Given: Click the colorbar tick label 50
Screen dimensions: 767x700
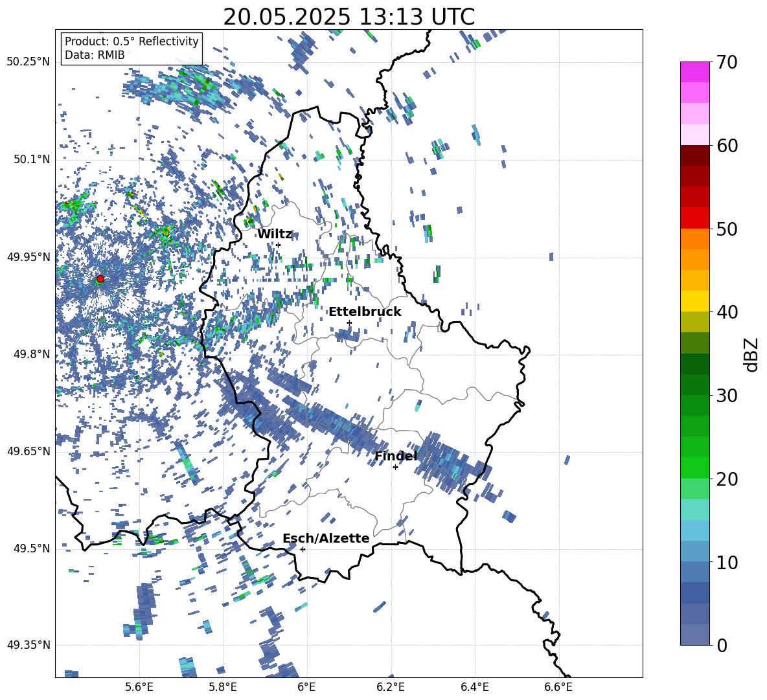Looking at the screenshot, I should [x=727, y=229].
